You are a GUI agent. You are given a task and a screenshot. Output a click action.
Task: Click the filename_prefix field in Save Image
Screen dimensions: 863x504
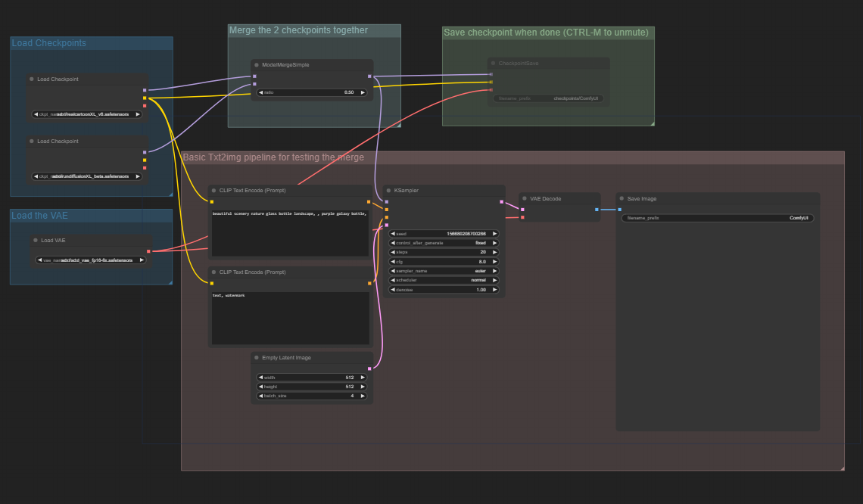click(x=715, y=217)
